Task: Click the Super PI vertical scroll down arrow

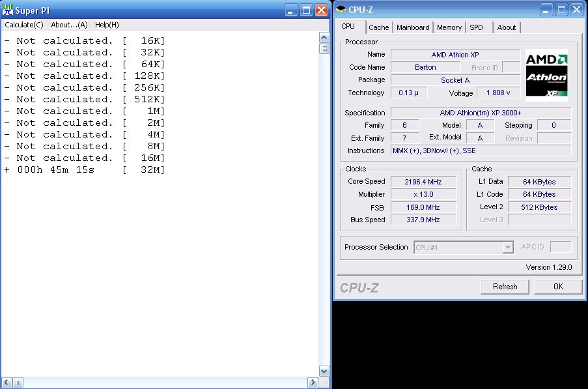Action: 324,371
